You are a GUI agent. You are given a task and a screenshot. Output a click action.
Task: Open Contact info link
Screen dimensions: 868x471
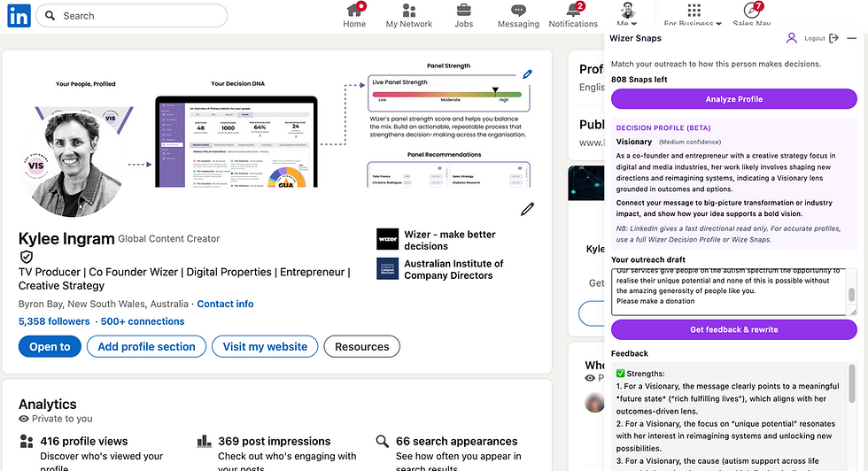(x=225, y=304)
